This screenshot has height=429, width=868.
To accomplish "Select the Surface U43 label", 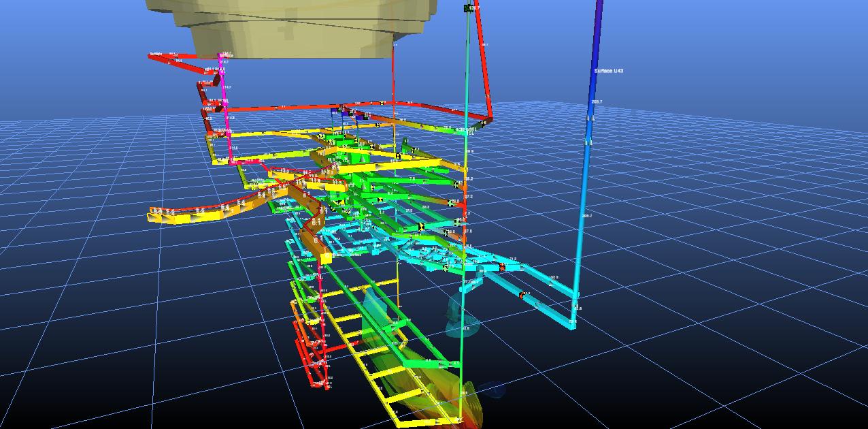I will 607,71.
